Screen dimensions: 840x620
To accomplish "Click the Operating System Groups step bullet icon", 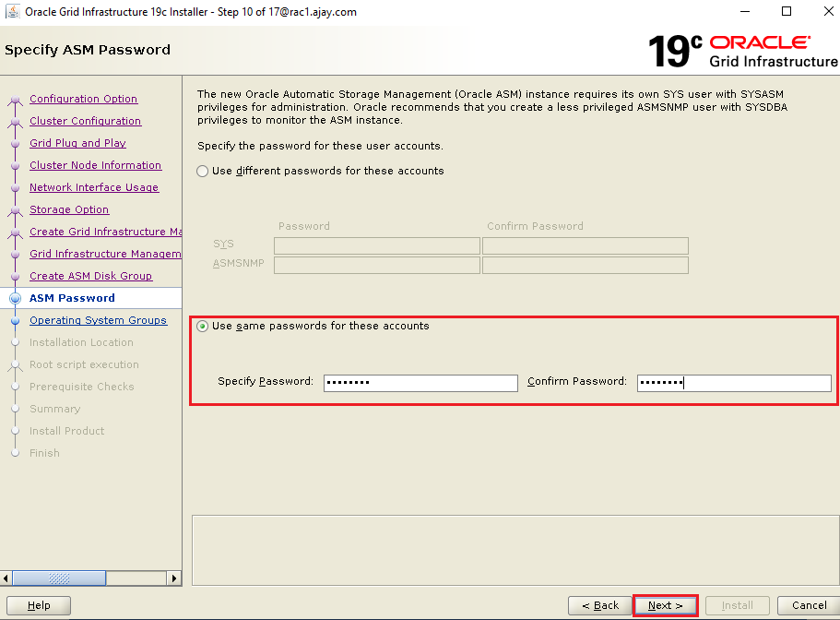I will pos(16,320).
